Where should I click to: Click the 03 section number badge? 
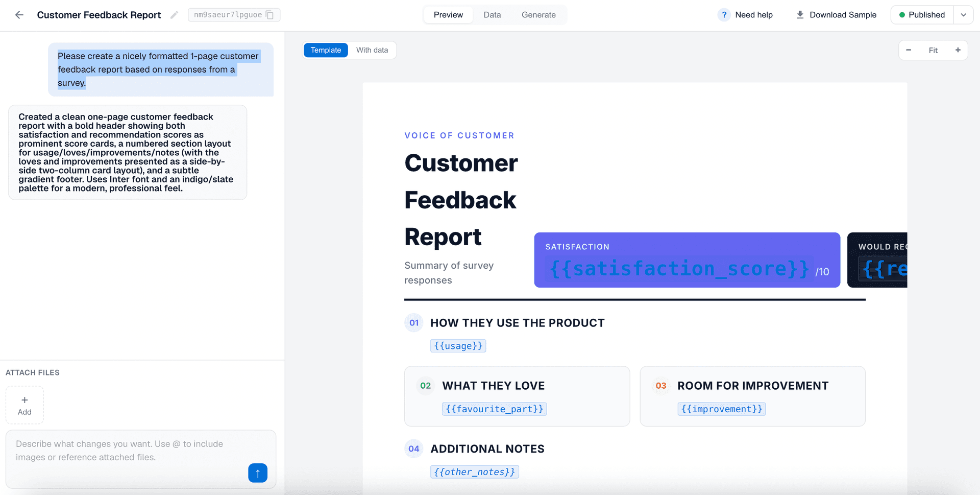coord(661,386)
